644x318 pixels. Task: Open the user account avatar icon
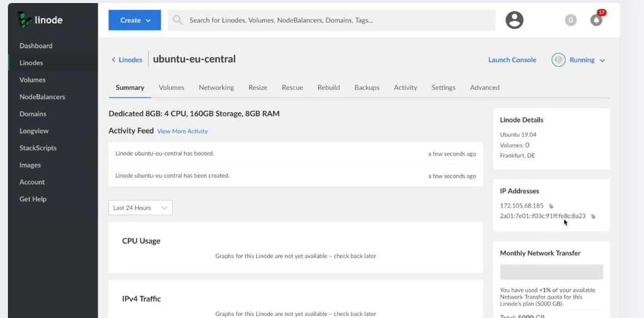pos(514,20)
